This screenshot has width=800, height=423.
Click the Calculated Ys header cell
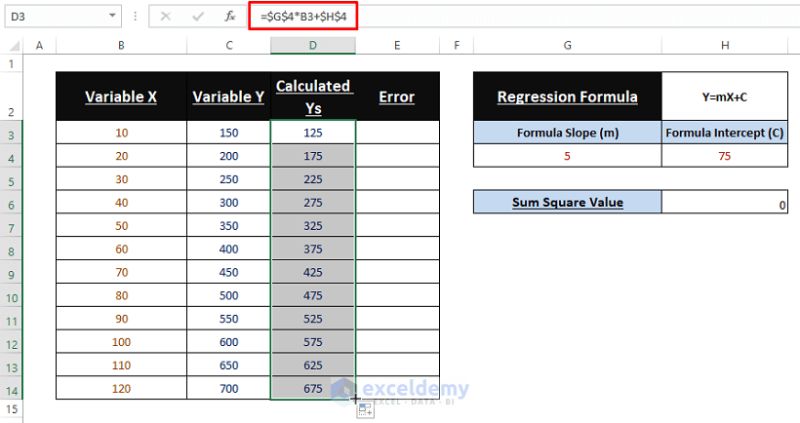click(313, 96)
